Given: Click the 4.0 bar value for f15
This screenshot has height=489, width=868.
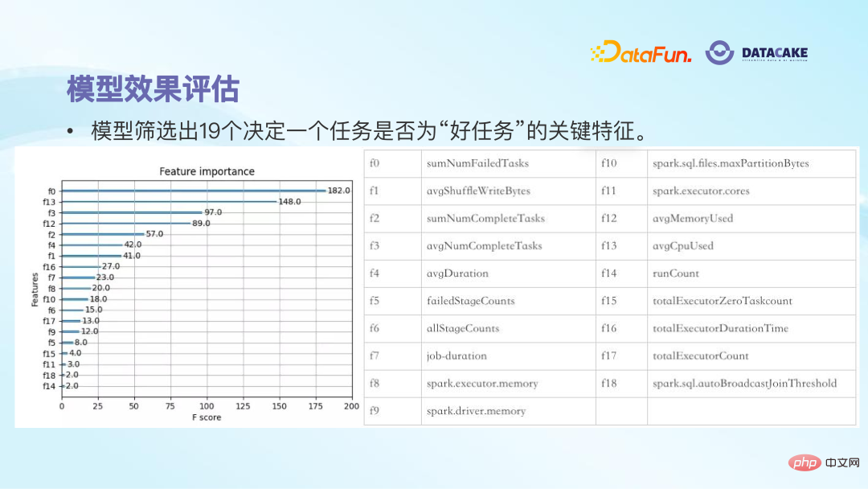Looking at the screenshot, I should [75, 353].
